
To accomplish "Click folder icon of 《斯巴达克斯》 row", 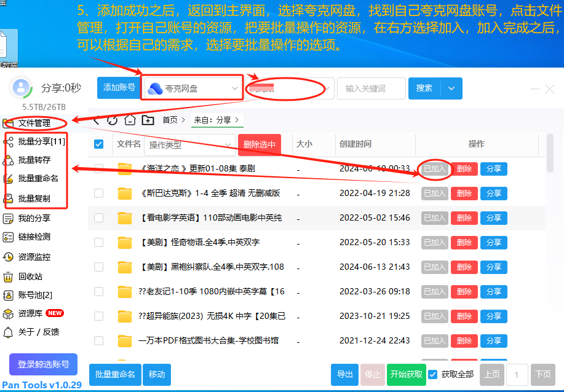I will [x=125, y=194].
